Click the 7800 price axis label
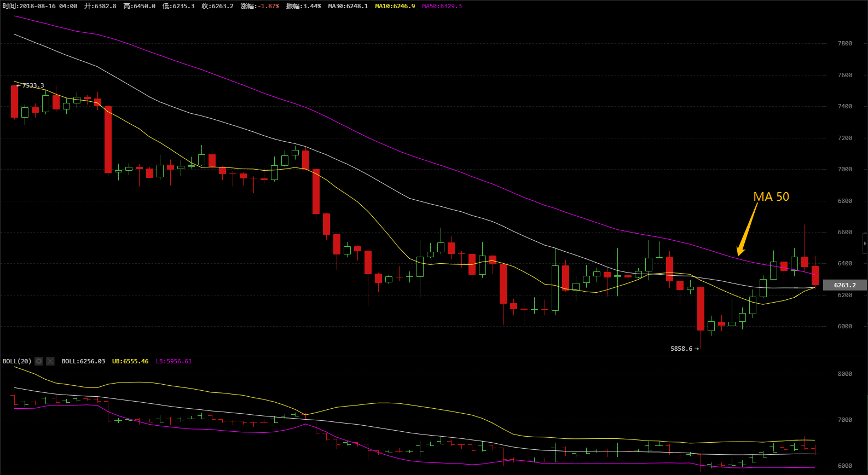Image resolution: width=868 pixels, height=475 pixels. coord(844,43)
